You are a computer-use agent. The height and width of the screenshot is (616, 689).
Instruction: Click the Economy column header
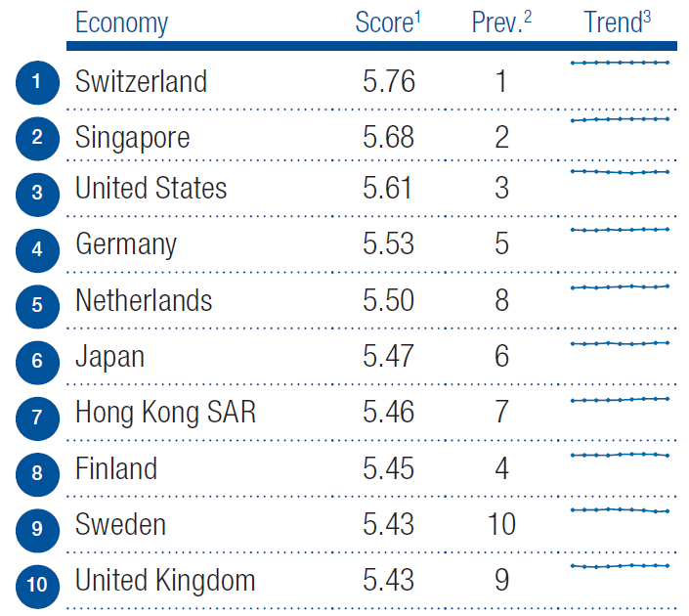121,23
